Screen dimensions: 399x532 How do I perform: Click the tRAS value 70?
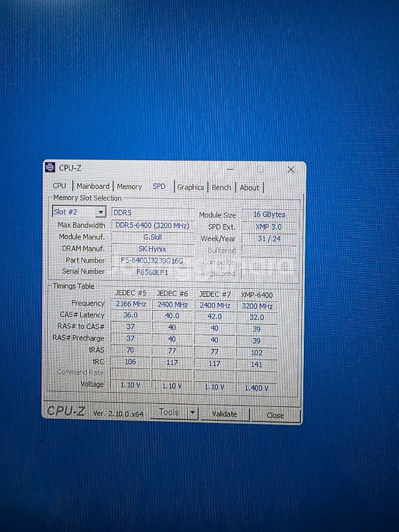[131, 350]
